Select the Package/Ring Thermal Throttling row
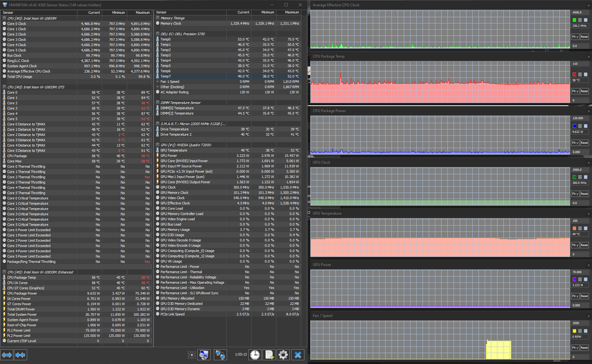 [x=76, y=261]
